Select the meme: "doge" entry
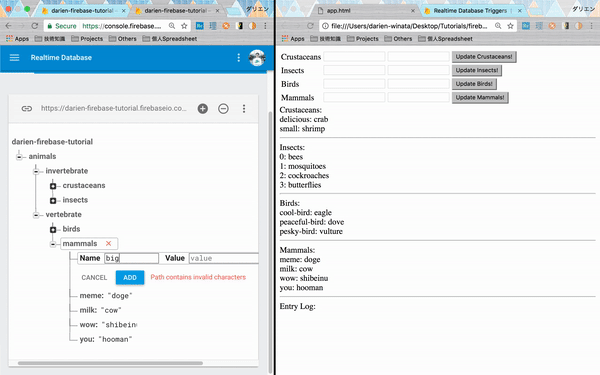 (106, 296)
